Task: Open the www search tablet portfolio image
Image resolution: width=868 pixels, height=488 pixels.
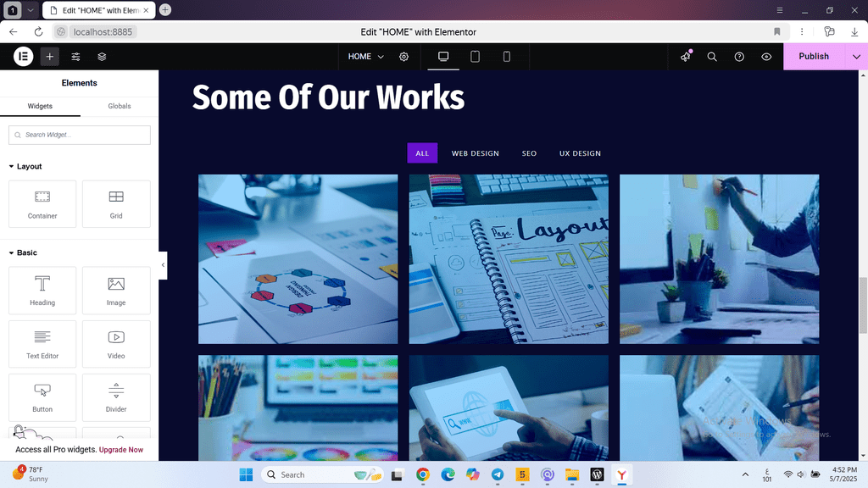Action: click(509, 408)
